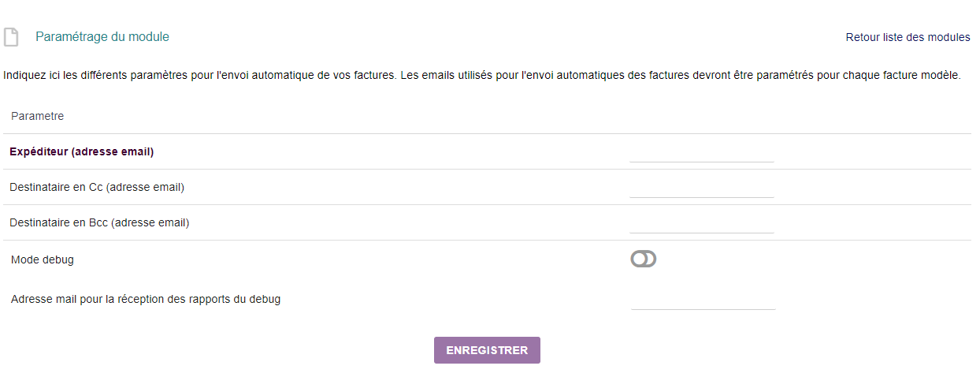The image size is (980, 377).
Task: Click the Parametre column header
Action: click(37, 116)
